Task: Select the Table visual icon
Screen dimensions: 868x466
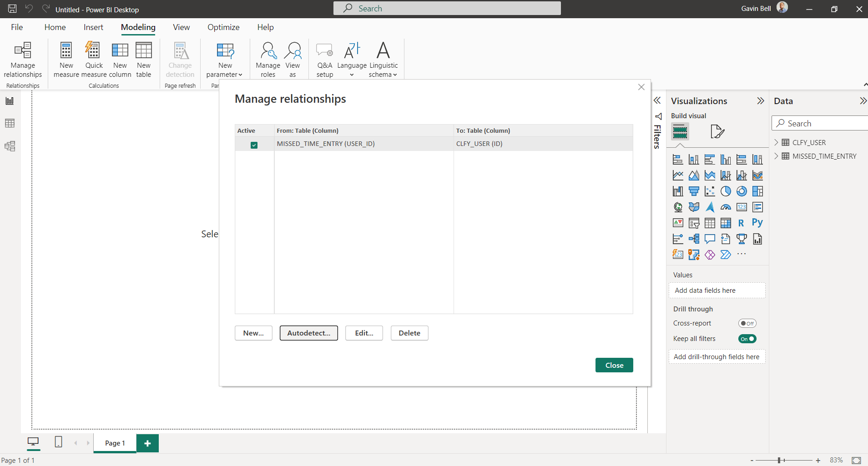Action: [x=710, y=223]
